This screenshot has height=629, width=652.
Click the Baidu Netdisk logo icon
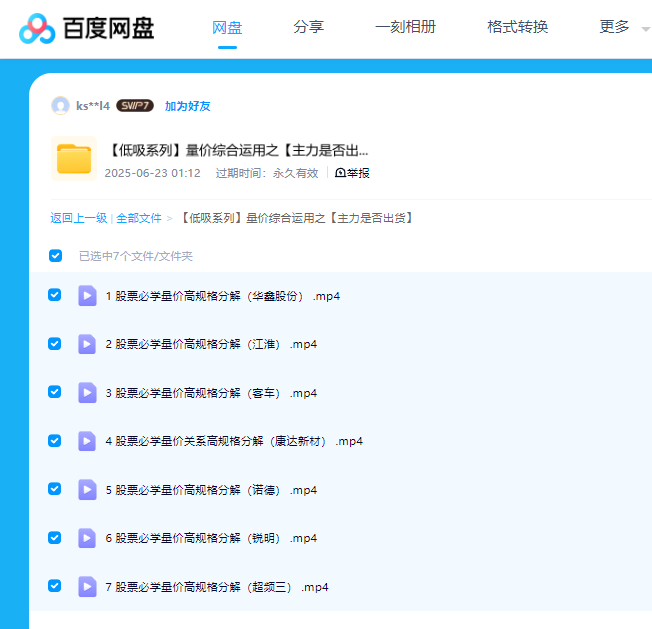coord(38,28)
